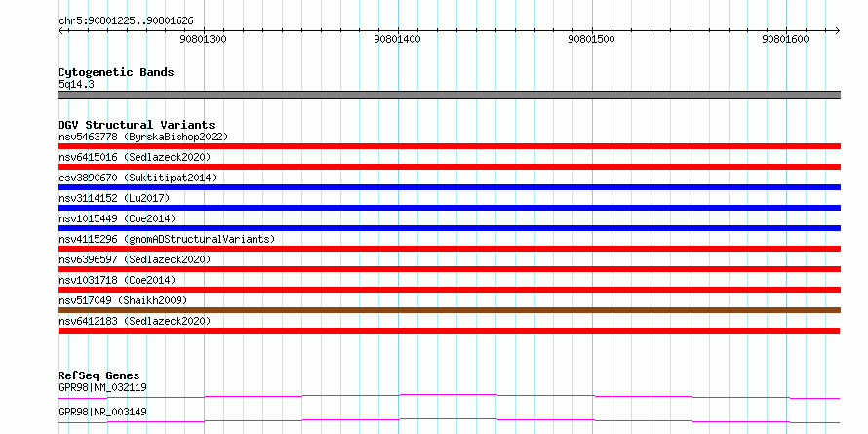This screenshot has height=434, width=868.
Task: Open the GPR98|NM_032119 gene label
Action: (x=102, y=387)
